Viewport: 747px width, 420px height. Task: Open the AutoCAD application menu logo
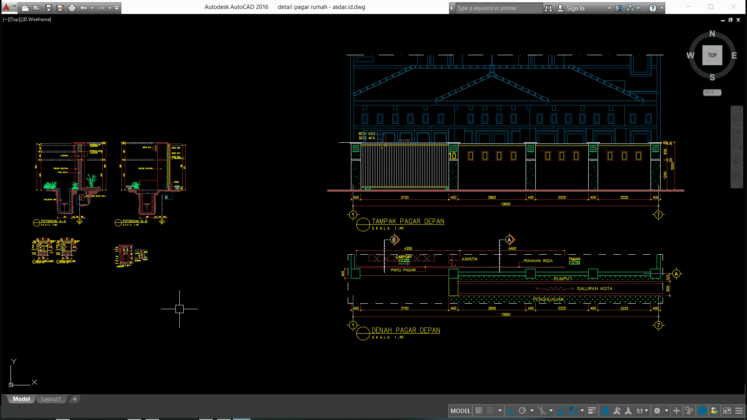point(7,7)
